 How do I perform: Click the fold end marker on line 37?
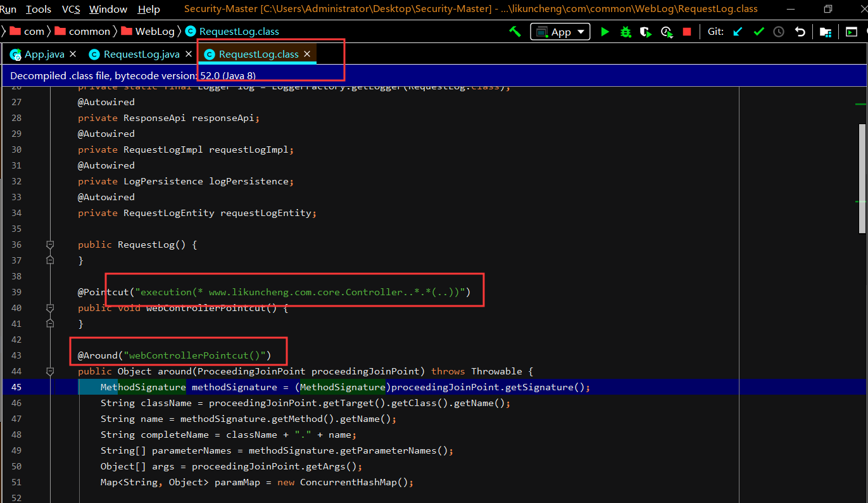[x=51, y=260]
